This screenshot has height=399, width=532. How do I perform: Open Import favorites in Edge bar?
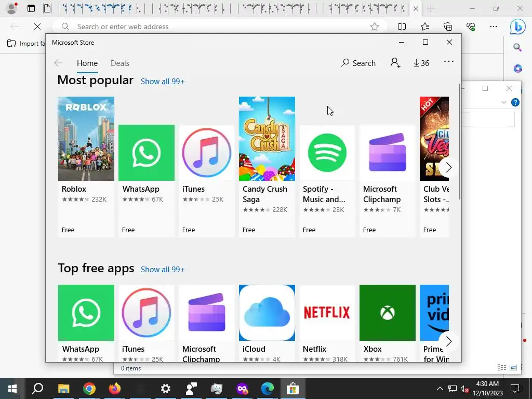tap(26, 44)
